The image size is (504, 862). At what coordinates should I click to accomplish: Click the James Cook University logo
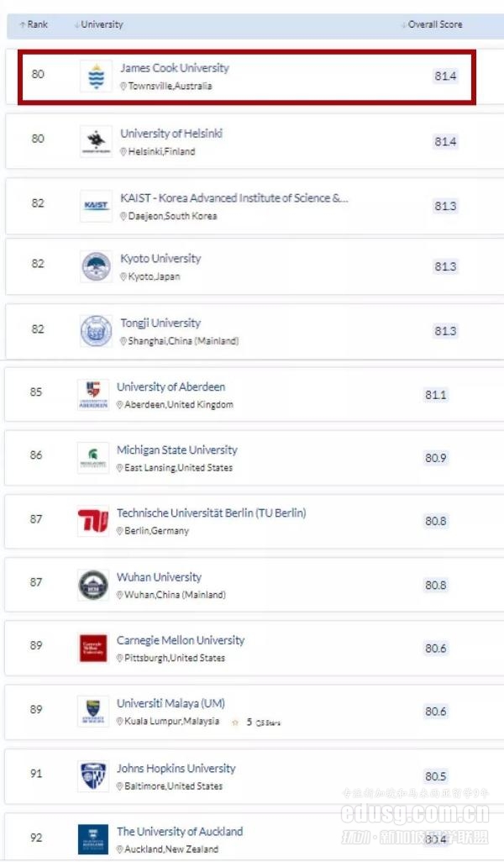[x=96, y=76]
